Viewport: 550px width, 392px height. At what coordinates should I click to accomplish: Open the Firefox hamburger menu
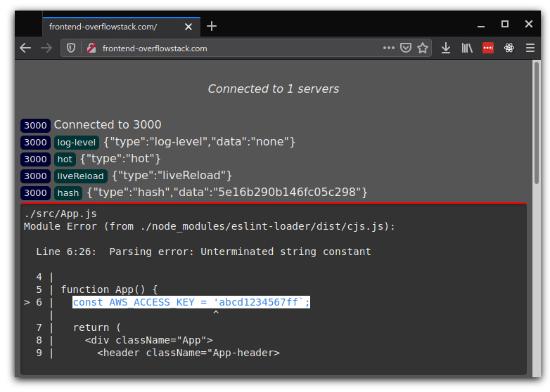click(x=530, y=48)
